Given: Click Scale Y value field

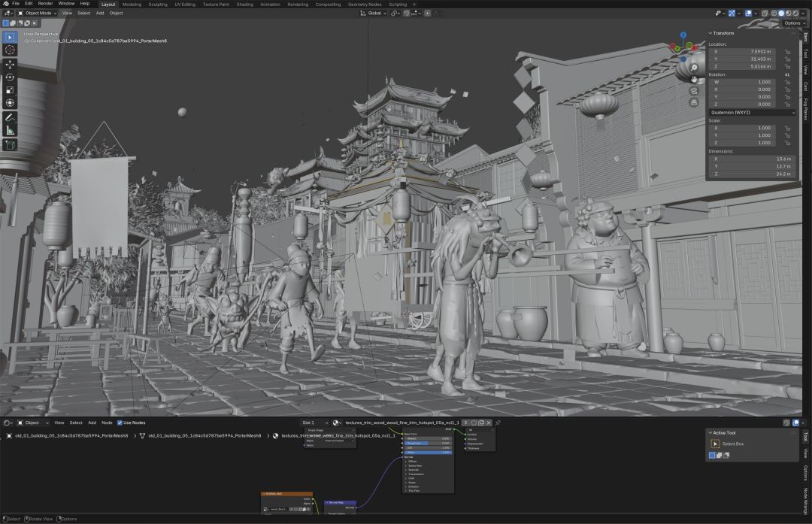Looking at the screenshot, I should point(743,135).
